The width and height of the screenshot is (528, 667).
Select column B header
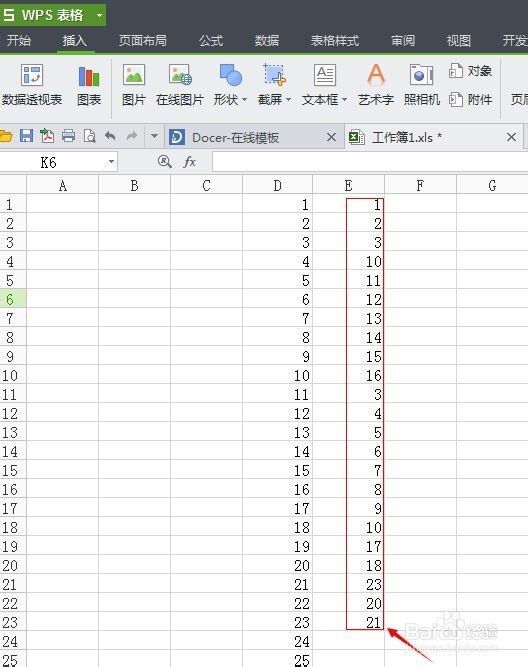[x=134, y=185]
